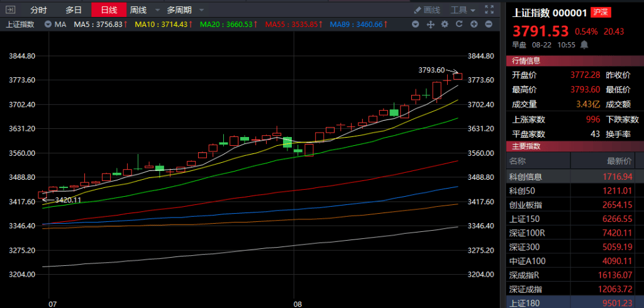Set a price alert with the bell icon
The width and height of the screenshot is (644, 308).
[x=584, y=45]
